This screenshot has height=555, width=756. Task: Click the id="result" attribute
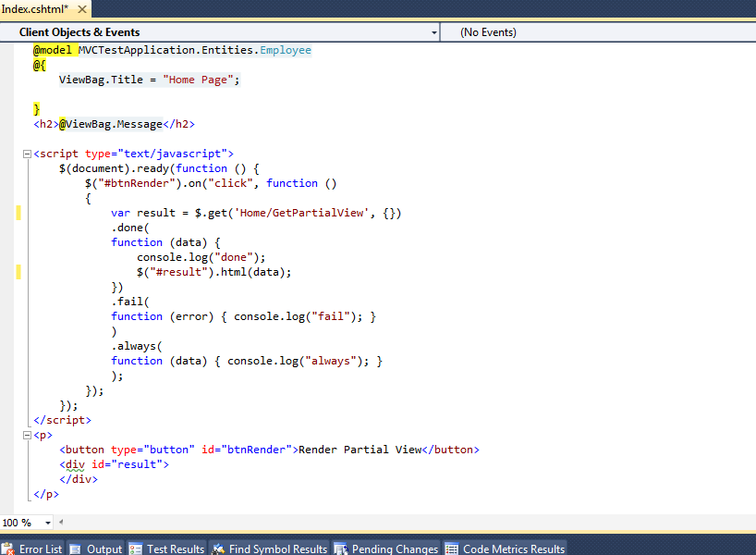[127, 464]
